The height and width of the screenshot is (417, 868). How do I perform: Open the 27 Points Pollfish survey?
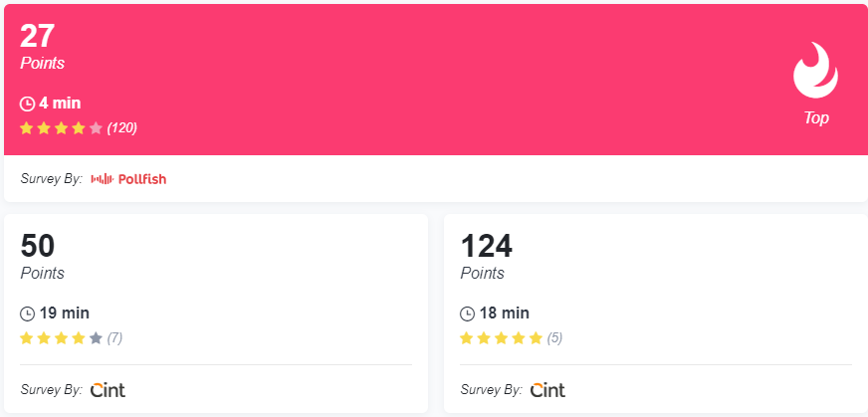436,103
